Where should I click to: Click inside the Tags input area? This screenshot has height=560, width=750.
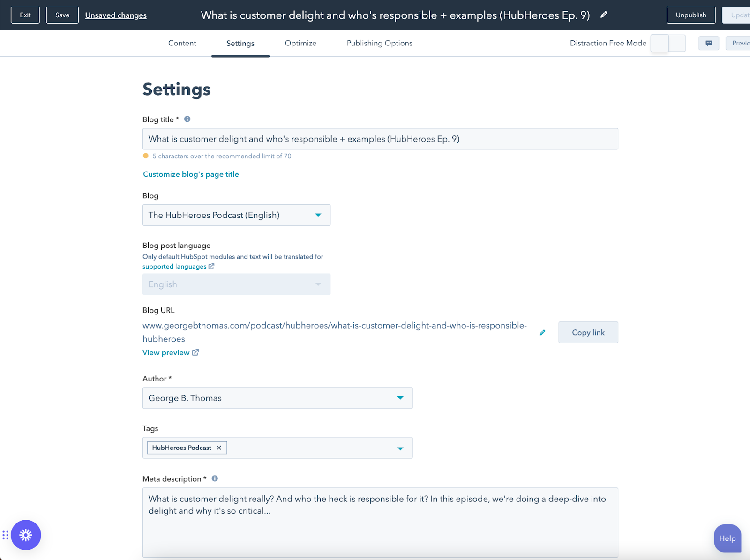(277, 448)
